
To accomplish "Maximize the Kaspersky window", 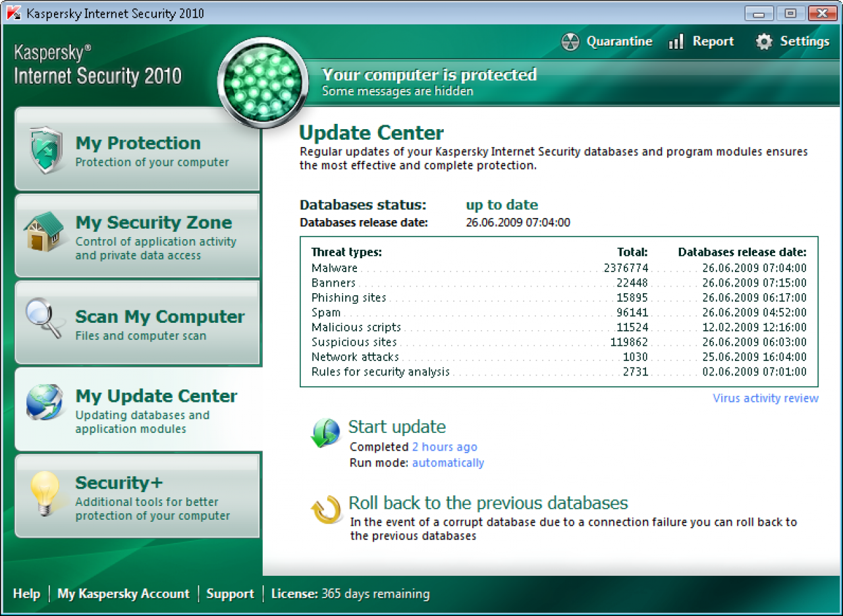I will click(x=790, y=13).
